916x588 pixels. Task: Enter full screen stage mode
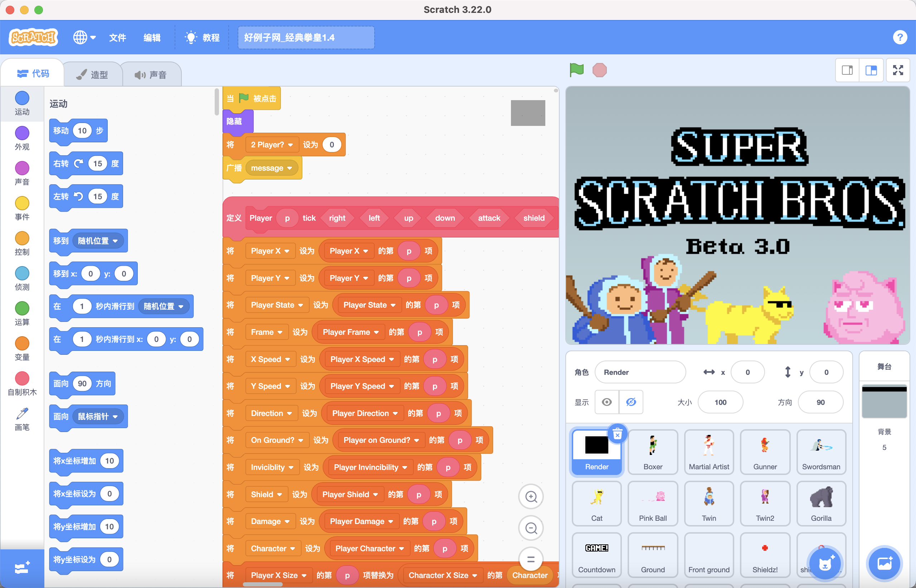(898, 70)
